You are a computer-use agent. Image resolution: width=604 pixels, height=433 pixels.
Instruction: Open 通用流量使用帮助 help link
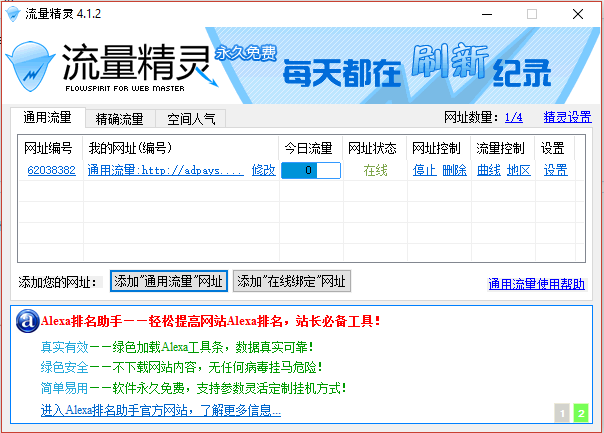coord(537,284)
